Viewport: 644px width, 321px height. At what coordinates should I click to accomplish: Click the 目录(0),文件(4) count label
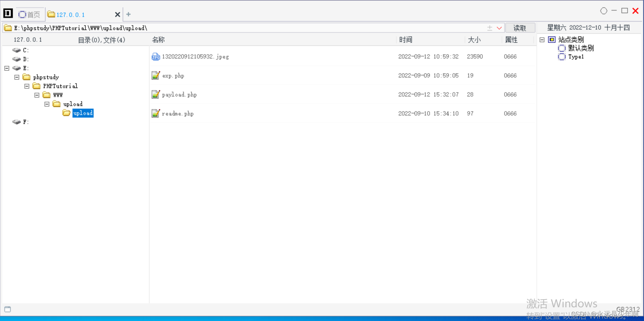(101, 40)
